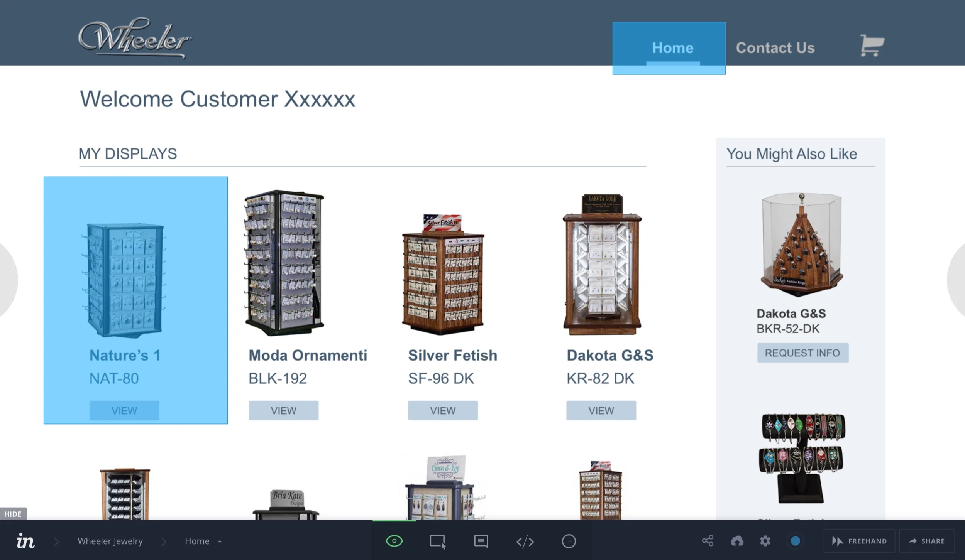Open History mode clock icon
The image size is (965, 560).
(x=569, y=541)
